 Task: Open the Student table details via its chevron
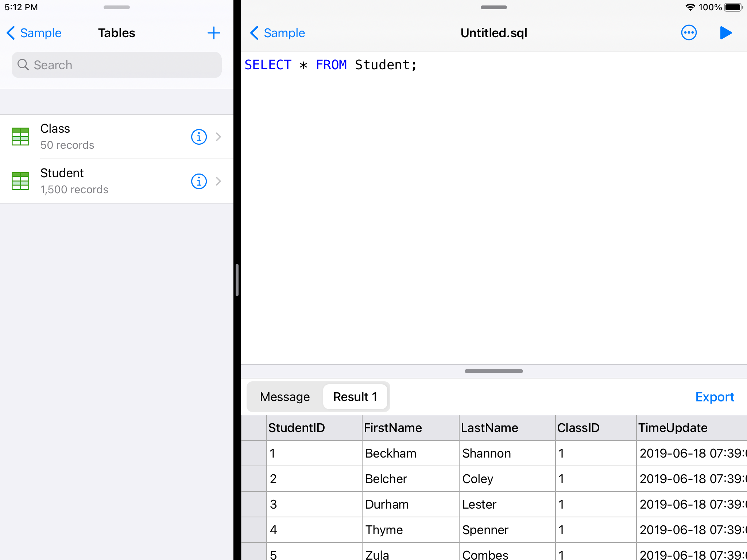click(x=218, y=181)
